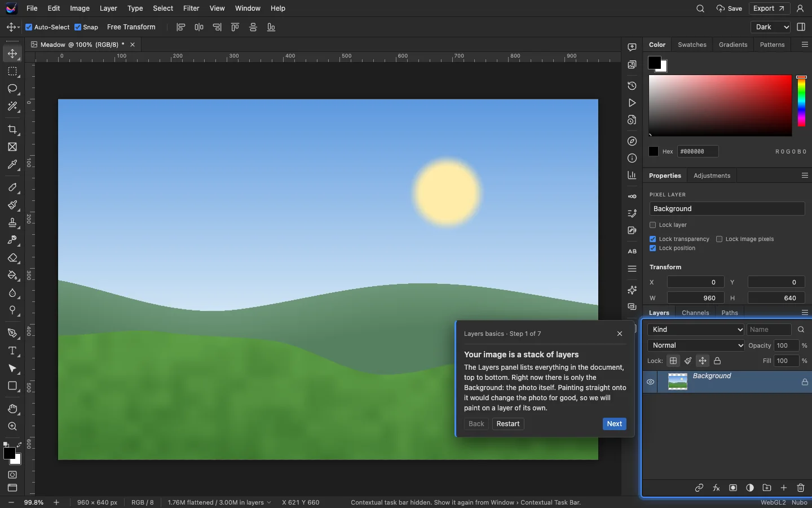Open the Filter menu
Image resolution: width=812 pixels, height=508 pixels.
pyautogui.click(x=191, y=8)
